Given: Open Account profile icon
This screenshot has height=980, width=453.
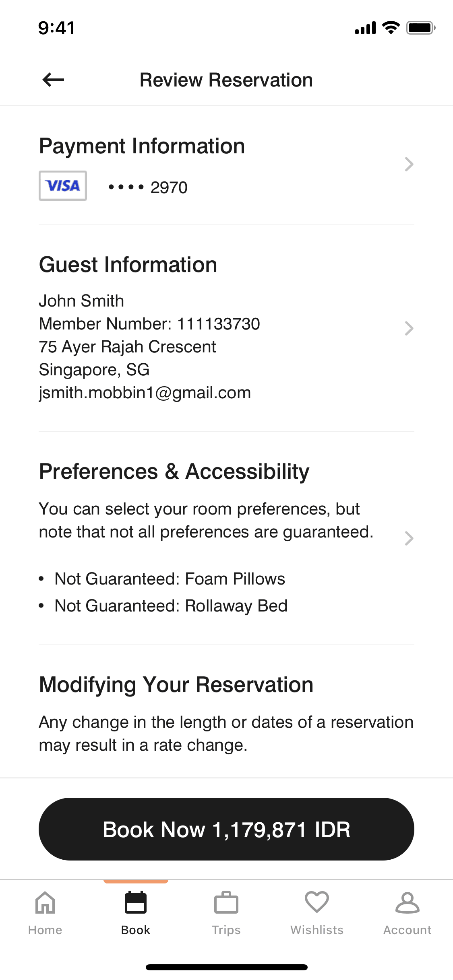Looking at the screenshot, I should click(x=407, y=903).
